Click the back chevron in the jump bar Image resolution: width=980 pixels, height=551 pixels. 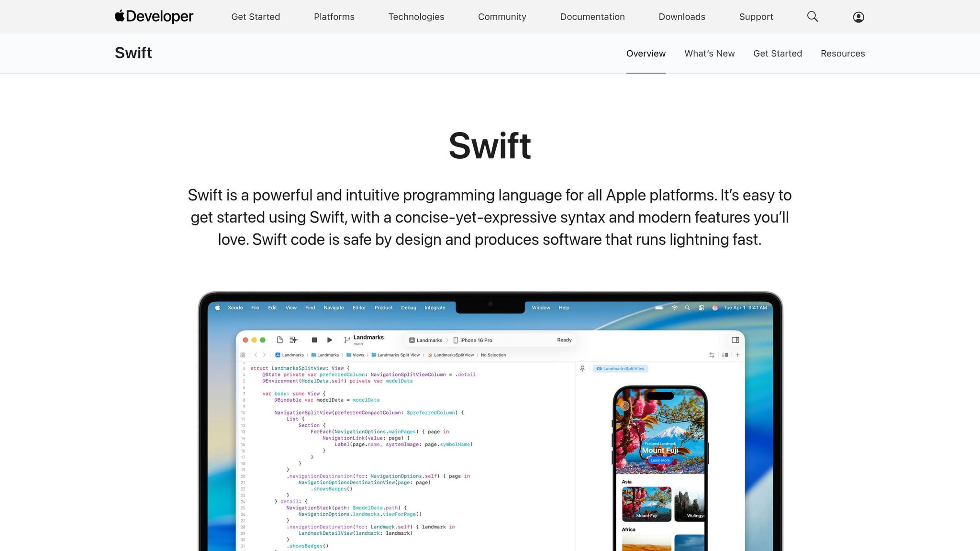pos(255,355)
